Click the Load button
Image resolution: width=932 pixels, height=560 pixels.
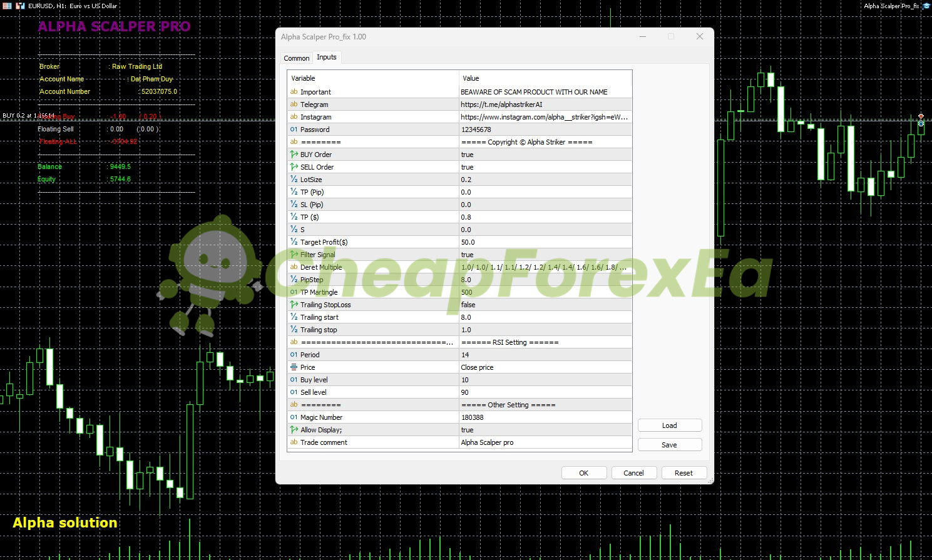(x=670, y=425)
